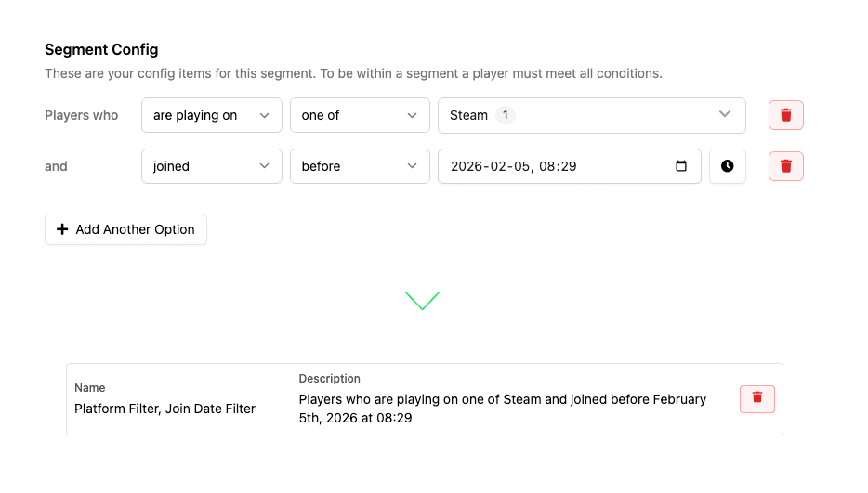The width and height of the screenshot is (868, 493).
Task: Click the "1" count badge next to Steam
Action: 505,115
